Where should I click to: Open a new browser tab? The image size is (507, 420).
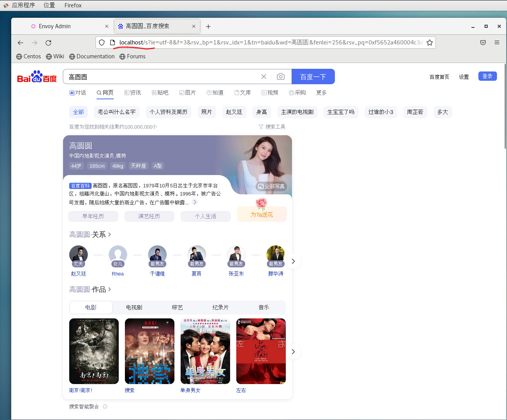tap(208, 26)
